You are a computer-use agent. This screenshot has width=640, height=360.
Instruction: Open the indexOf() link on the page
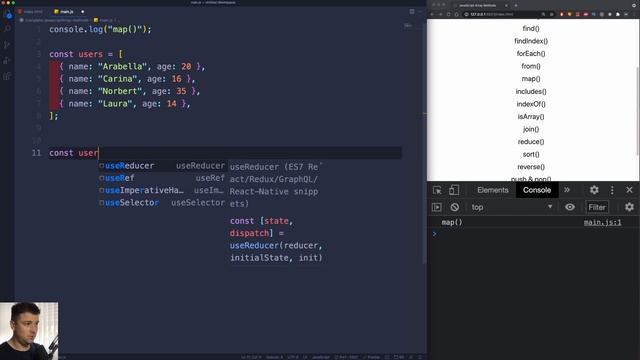pyautogui.click(x=531, y=104)
